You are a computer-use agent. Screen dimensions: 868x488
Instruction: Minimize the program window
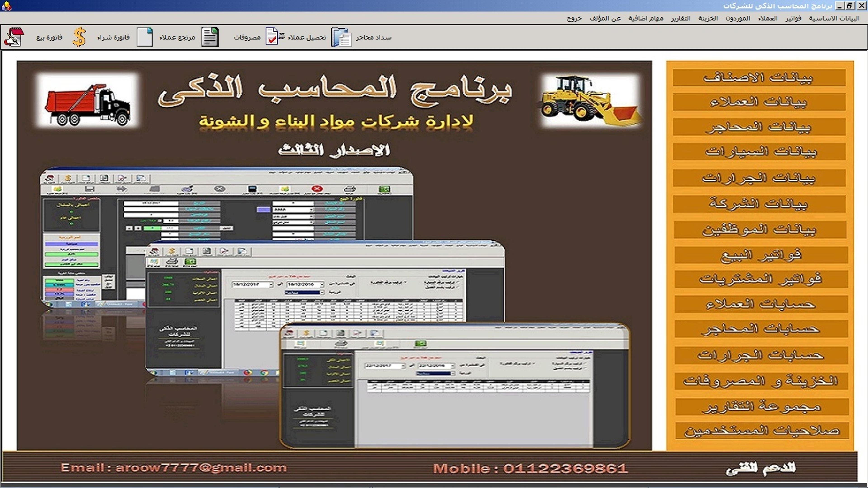840,6
